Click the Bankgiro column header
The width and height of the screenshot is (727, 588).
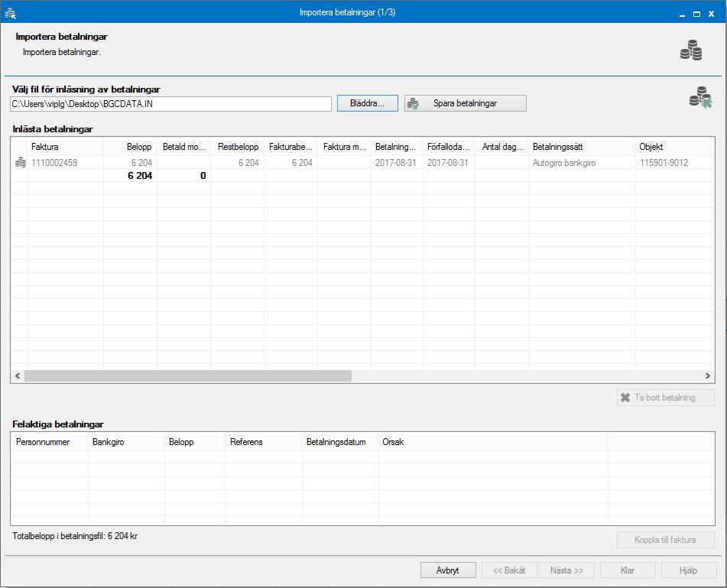(126, 442)
